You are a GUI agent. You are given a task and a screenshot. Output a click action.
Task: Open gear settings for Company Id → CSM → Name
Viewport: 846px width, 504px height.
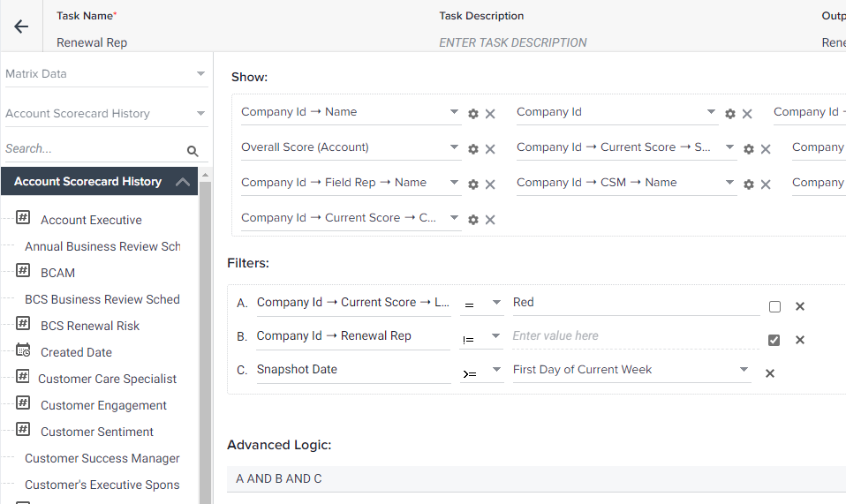(748, 184)
